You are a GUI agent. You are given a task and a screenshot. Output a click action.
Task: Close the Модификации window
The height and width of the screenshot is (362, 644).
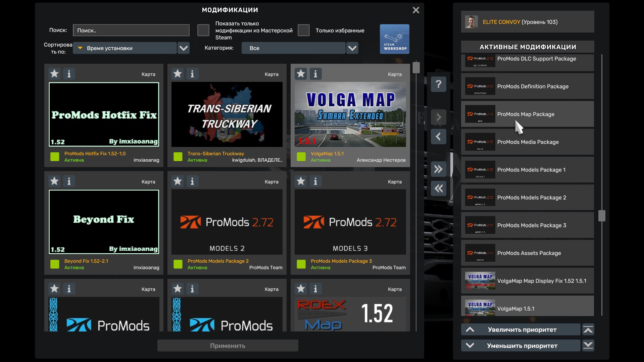(x=416, y=10)
